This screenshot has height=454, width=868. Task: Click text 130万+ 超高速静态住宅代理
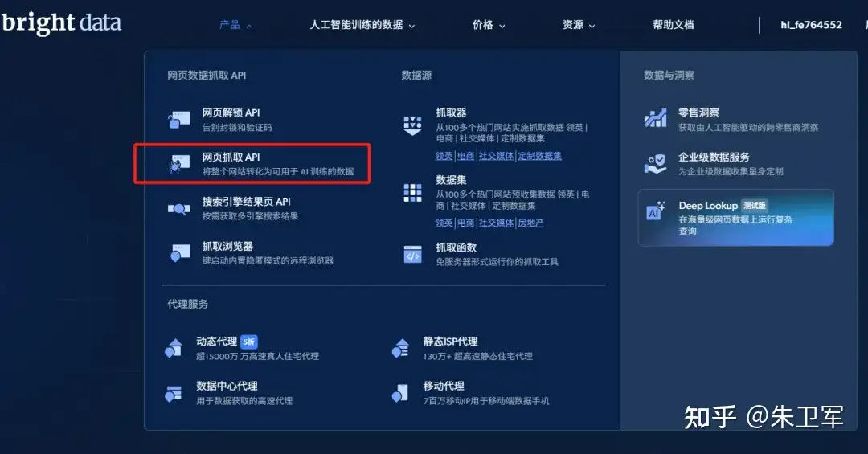[x=477, y=357]
